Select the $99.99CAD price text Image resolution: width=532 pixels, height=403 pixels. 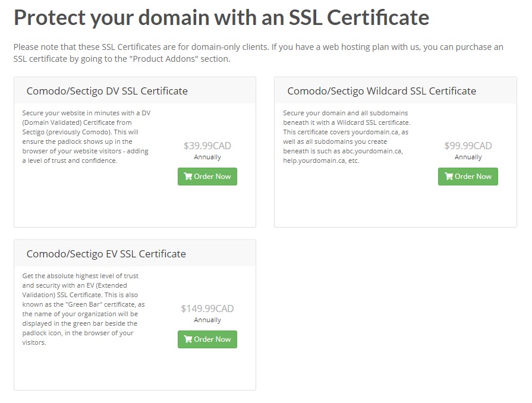click(468, 146)
